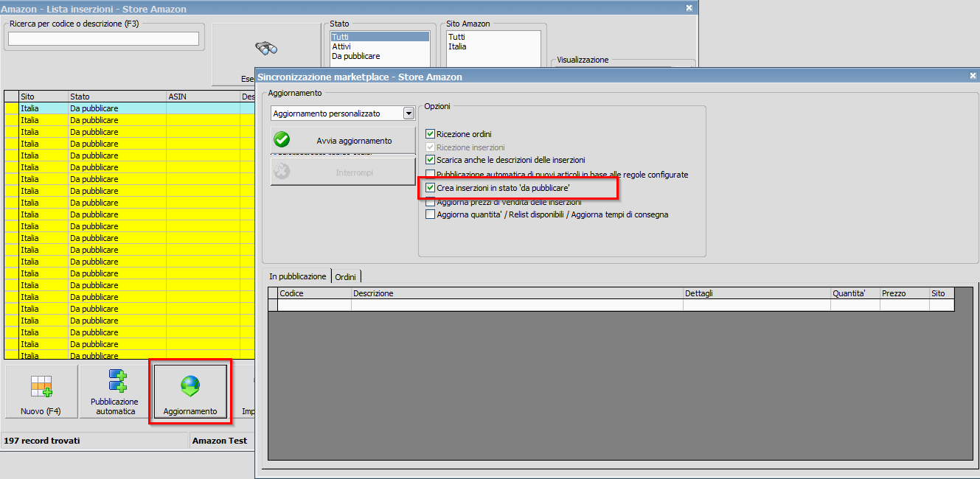Click the Descrizione column header
This screenshot has height=479, width=980.
[518, 293]
